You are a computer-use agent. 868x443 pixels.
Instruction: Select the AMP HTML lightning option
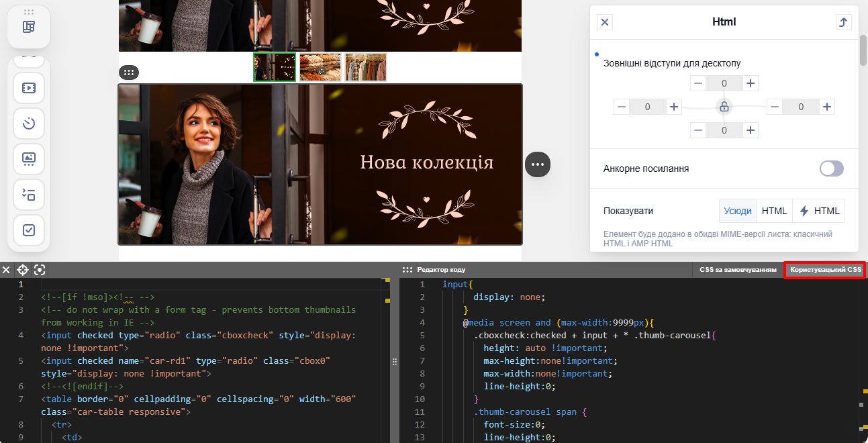[x=819, y=211]
